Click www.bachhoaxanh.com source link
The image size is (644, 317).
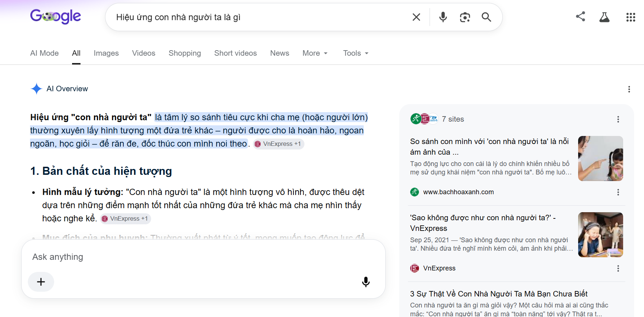pos(458,192)
